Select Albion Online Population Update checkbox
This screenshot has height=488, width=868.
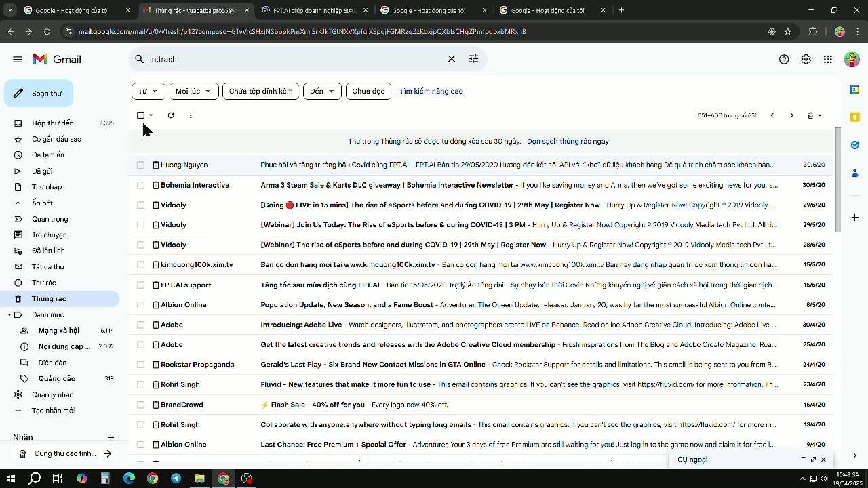(140, 305)
